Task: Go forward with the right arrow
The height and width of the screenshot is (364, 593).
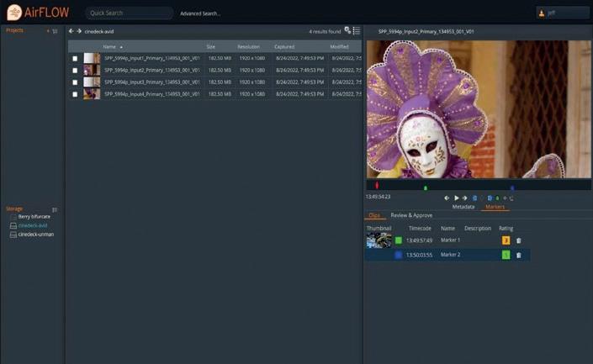Action: click(x=79, y=31)
